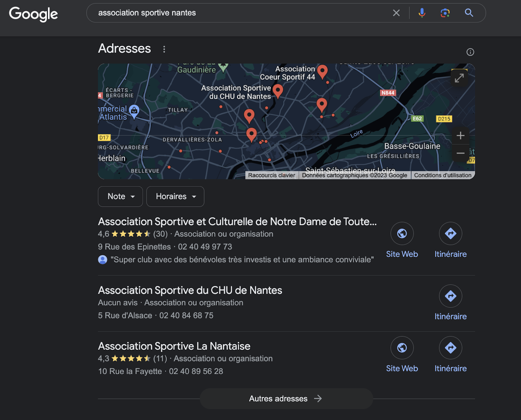Click the 4,3 star rating stars
Screen dimensions: 521x420
[x=131, y=358]
